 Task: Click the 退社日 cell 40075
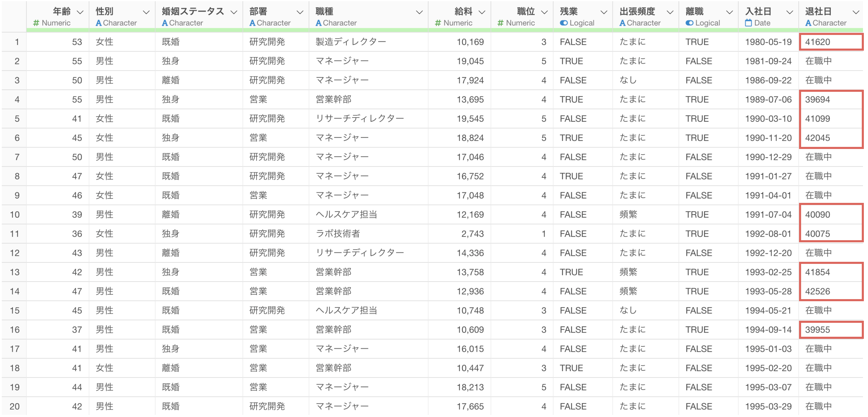point(831,234)
